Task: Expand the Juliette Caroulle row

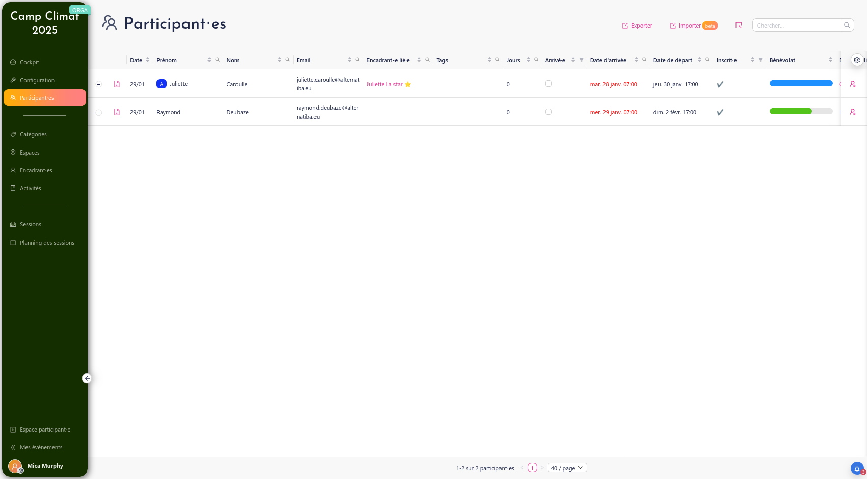Action: (99, 84)
